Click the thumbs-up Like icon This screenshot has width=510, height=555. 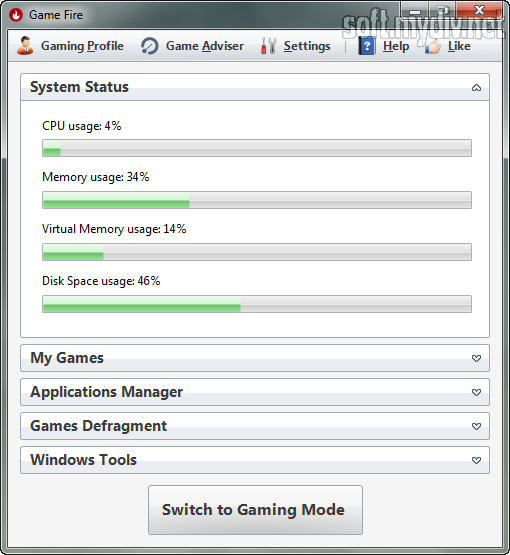[432, 46]
